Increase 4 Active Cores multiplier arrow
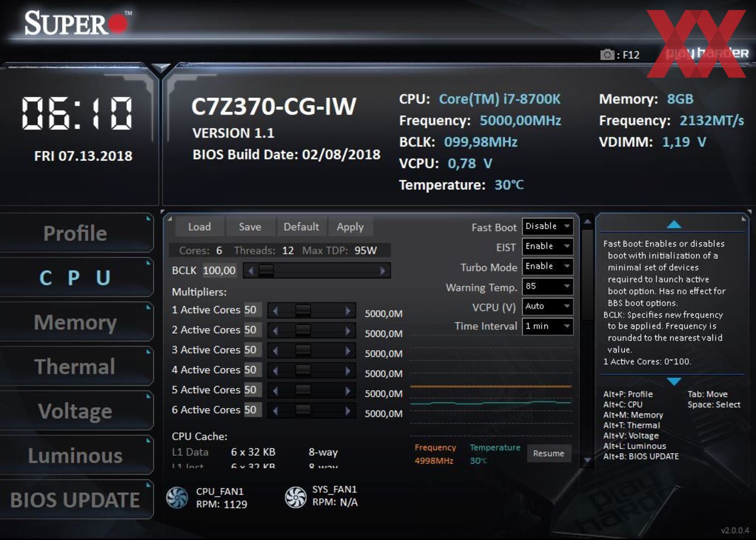The height and width of the screenshot is (540, 756). pyautogui.click(x=349, y=371)
